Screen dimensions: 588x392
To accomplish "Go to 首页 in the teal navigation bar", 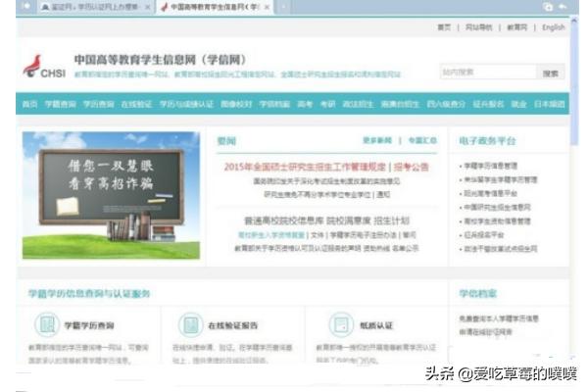I will click(29, 104).
